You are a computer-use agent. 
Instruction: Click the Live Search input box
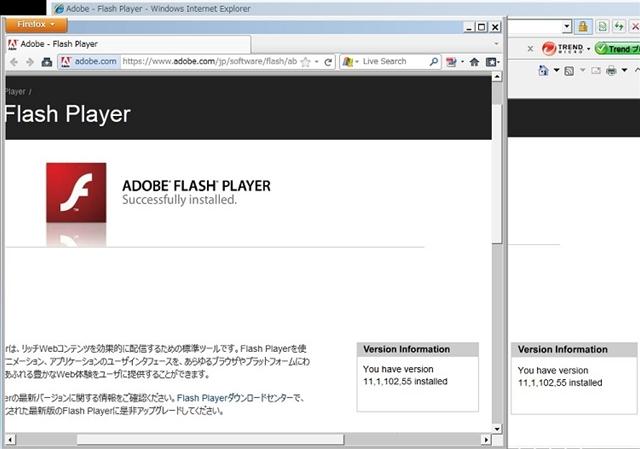point(394,62)
